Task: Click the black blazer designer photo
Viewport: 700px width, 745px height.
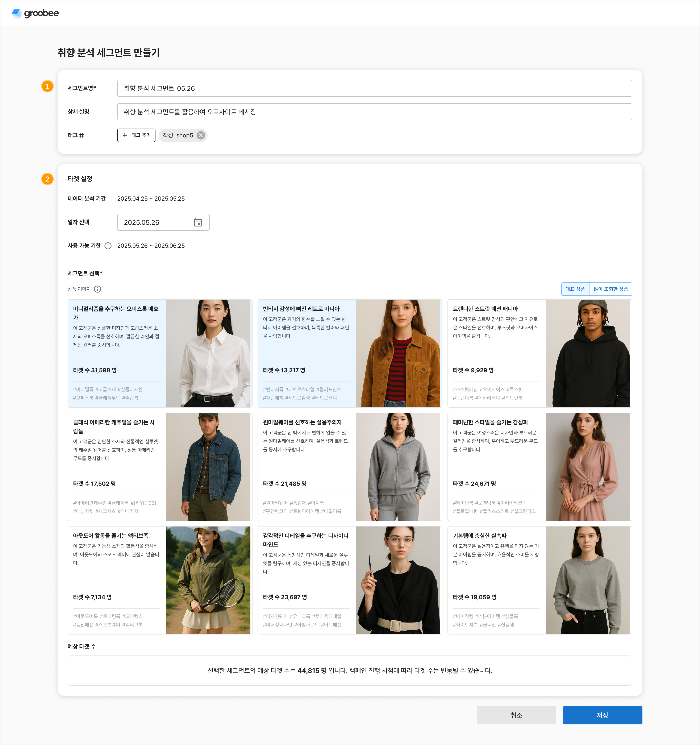Action: click(x=398, y=580)
